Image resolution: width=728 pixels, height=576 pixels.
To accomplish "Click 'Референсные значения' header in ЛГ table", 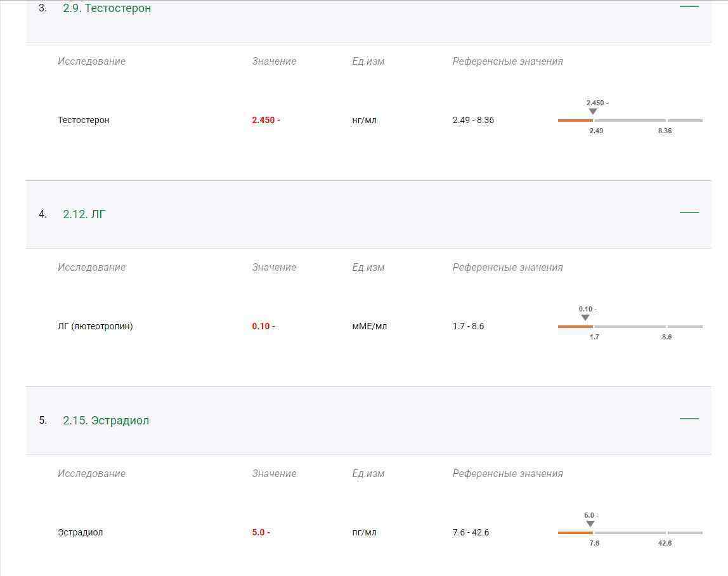I will (x=507, y=268).
